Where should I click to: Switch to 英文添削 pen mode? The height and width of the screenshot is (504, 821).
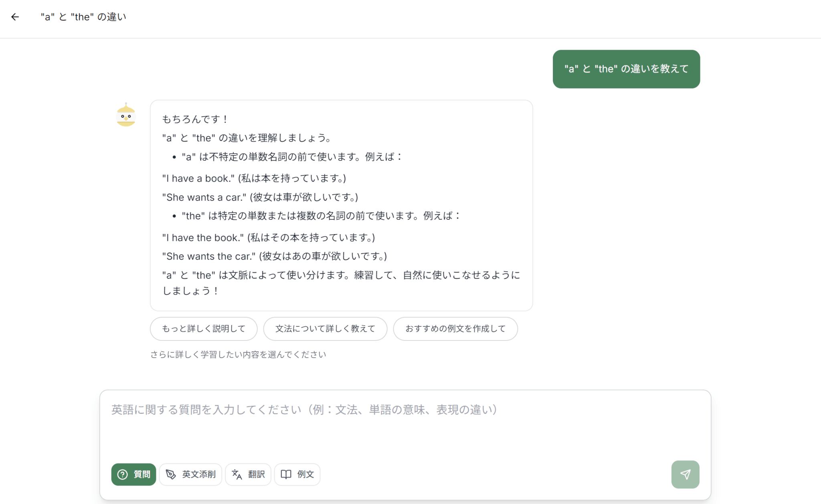coord(191,474)
